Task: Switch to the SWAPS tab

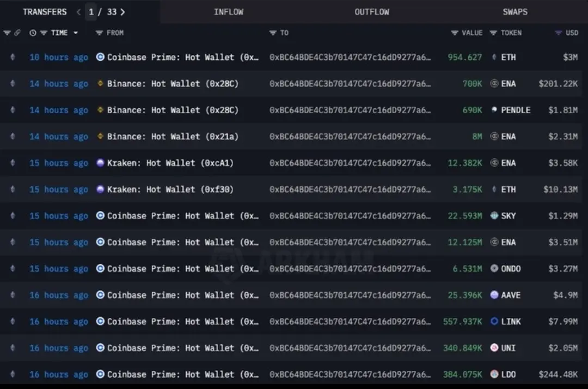Action: point(515,12)
